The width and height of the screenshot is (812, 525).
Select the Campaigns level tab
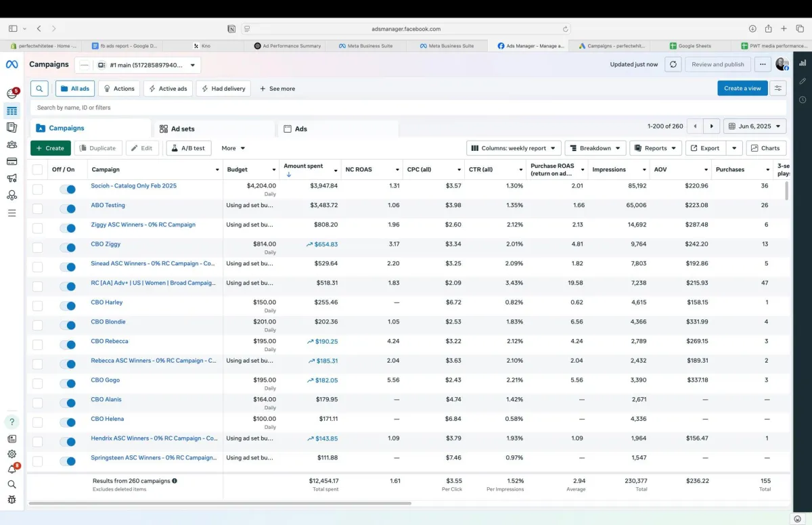(91, 128)
